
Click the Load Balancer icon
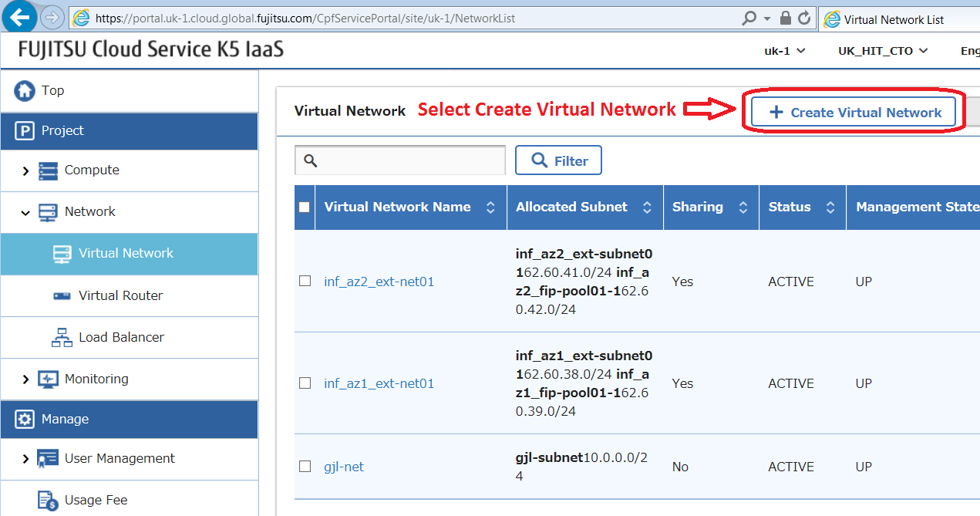(62, 337)
